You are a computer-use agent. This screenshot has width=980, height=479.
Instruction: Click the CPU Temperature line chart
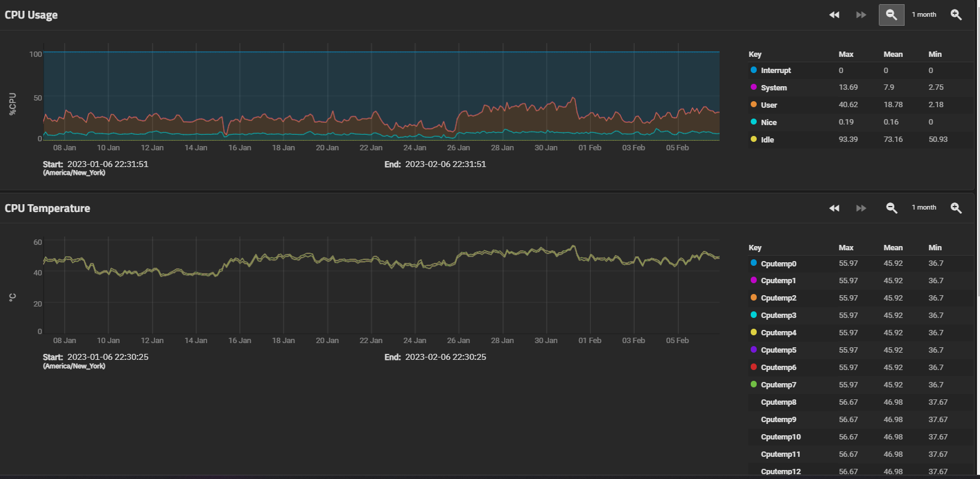(x=381, y=286)
